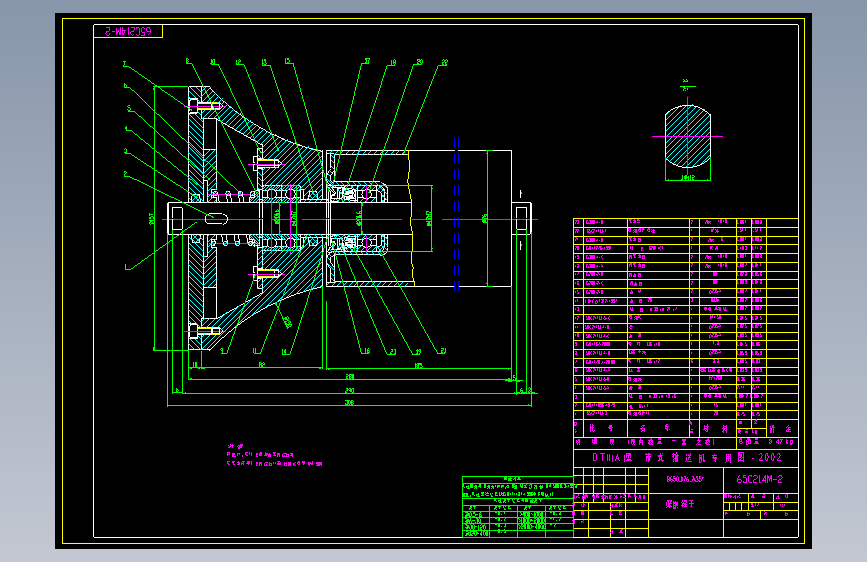Click the weight value '3.47 kg' in title block
867x562 pixels.
(x=781, y=442)
